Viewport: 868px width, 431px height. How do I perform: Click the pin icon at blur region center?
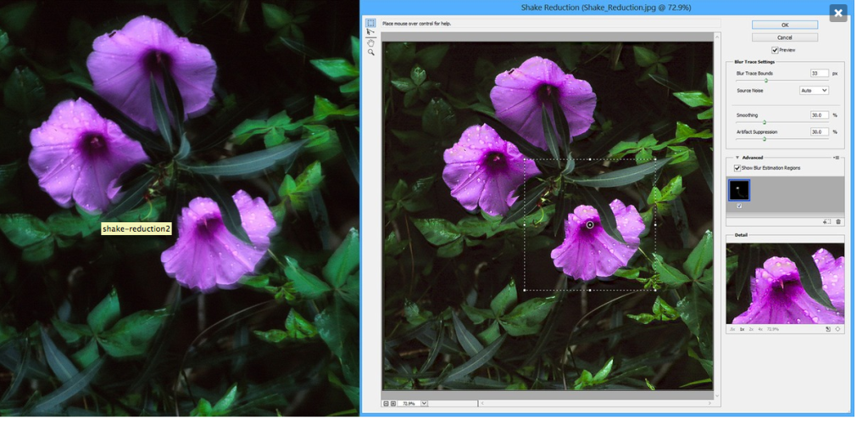coord(590,225)
